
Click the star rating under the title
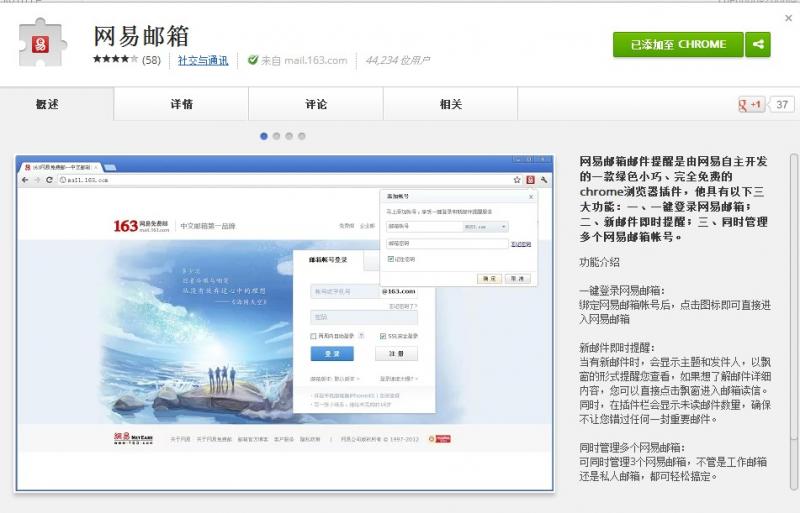point(115,60)
